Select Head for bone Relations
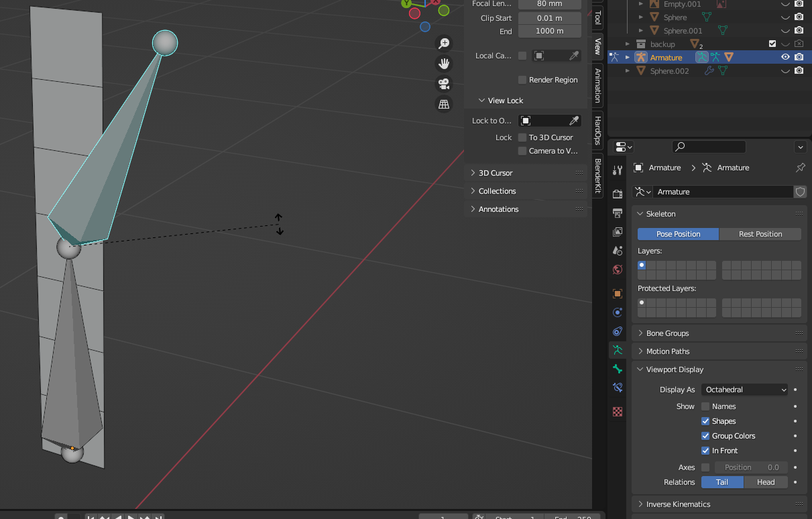Viewport: 812px width, 519px height. (x=766, y=482)
